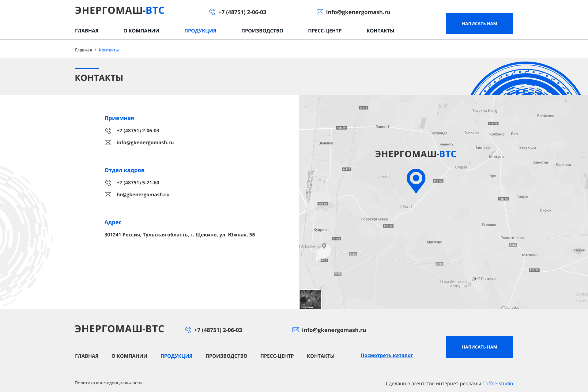
Task: Open Политика конфиденциальности link
Action: [108, 383]
